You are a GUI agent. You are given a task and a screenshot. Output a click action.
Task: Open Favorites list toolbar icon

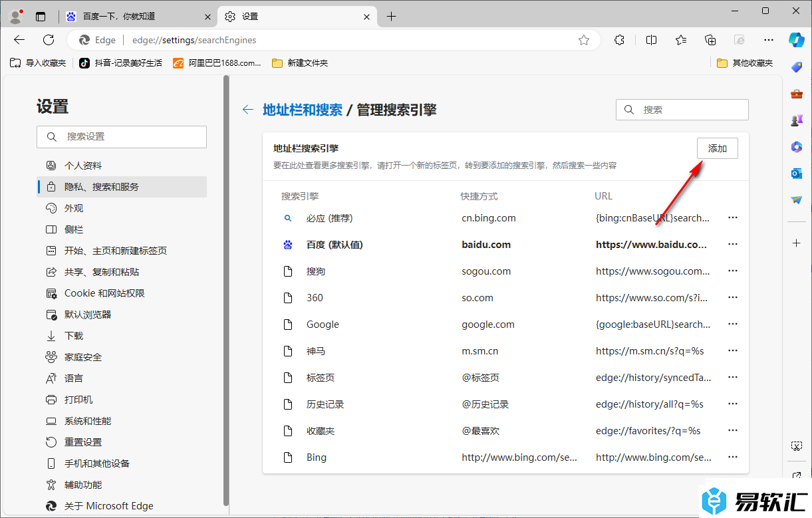pos(681,40)
